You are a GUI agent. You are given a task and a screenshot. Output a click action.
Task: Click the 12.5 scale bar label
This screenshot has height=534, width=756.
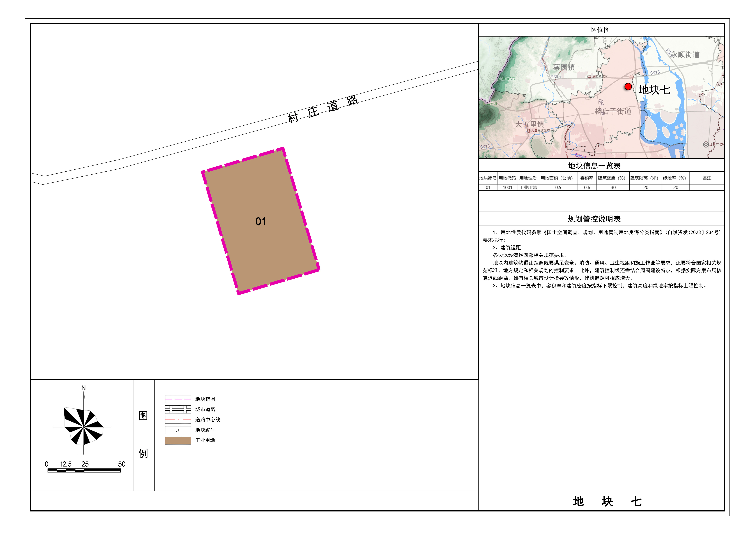(x=66, y=464)
